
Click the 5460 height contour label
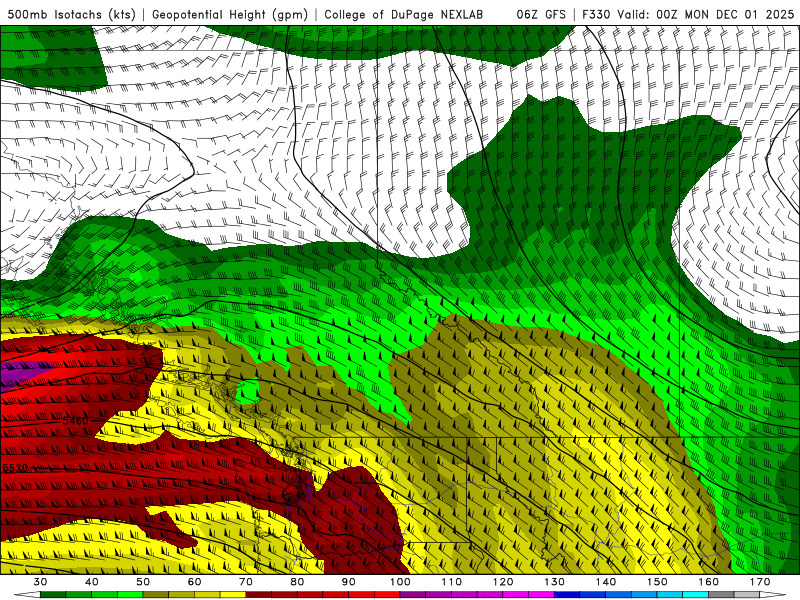point(76,421)
